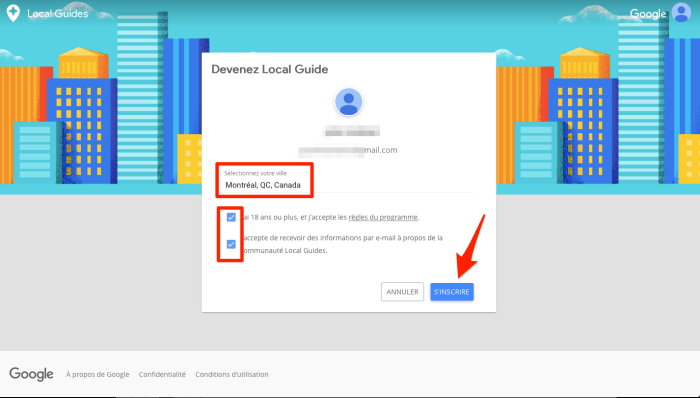Viewport: 700px width, 398px height.
Task: Open the Google account avatar in header
Action: tap(681, 12)
